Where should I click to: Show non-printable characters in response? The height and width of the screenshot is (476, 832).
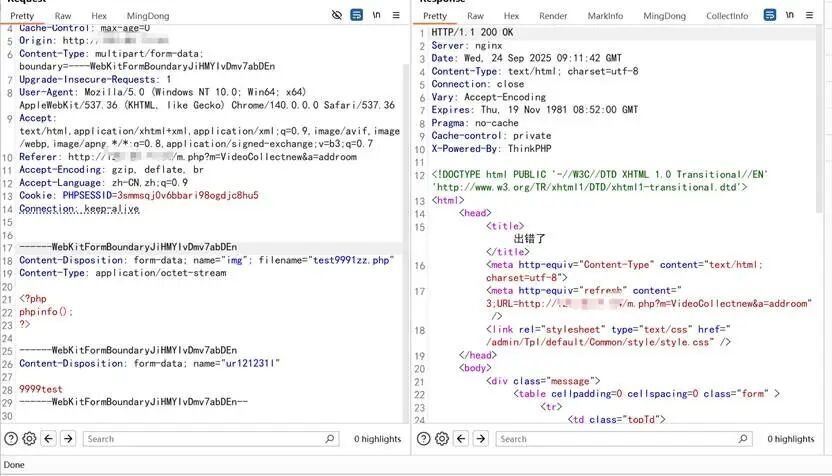[x=790, y=16]
